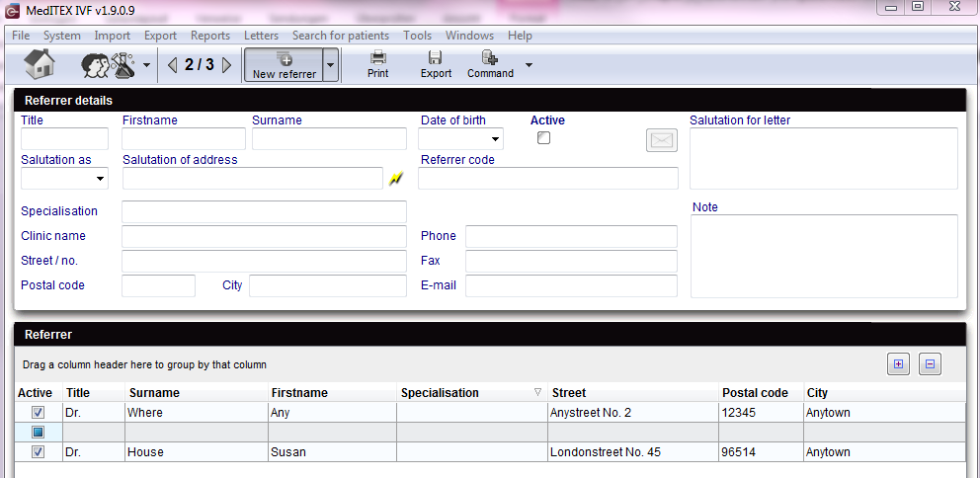Open the Salutation as dropdown

pyautogui.click(x=100, y=180)
